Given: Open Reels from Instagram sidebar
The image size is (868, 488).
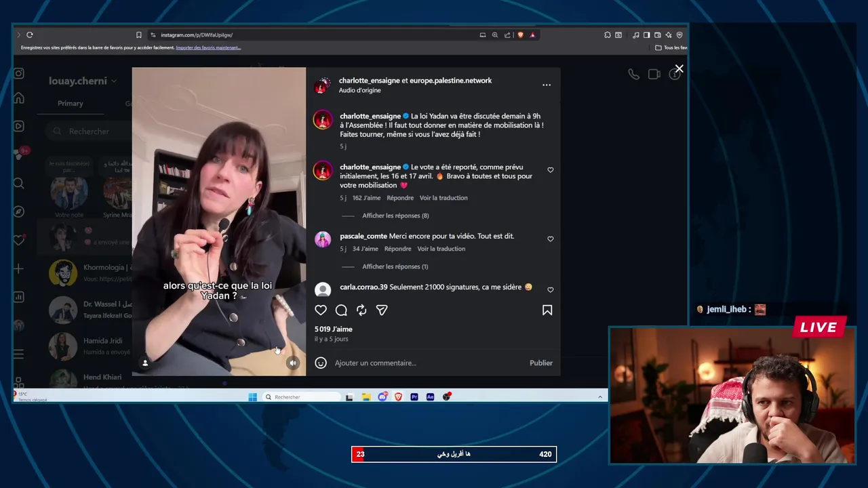Looking at the screenshot, I should pos(19,126).
